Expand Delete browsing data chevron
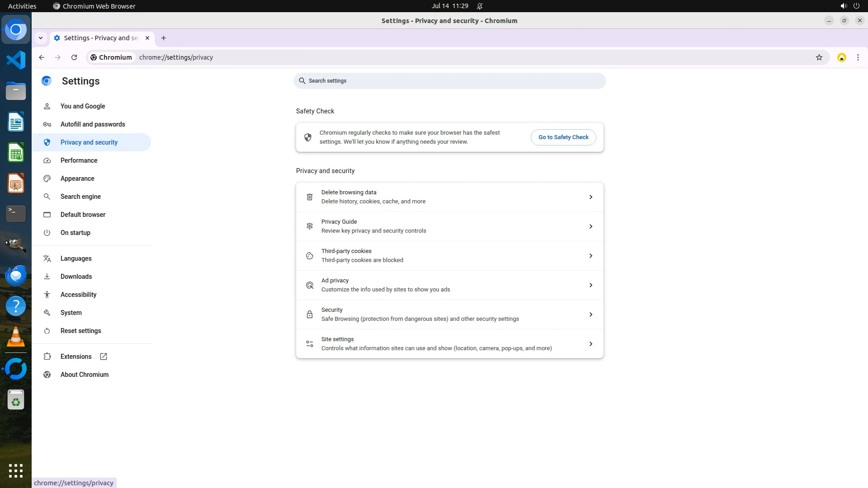 [x=590, y=197]
